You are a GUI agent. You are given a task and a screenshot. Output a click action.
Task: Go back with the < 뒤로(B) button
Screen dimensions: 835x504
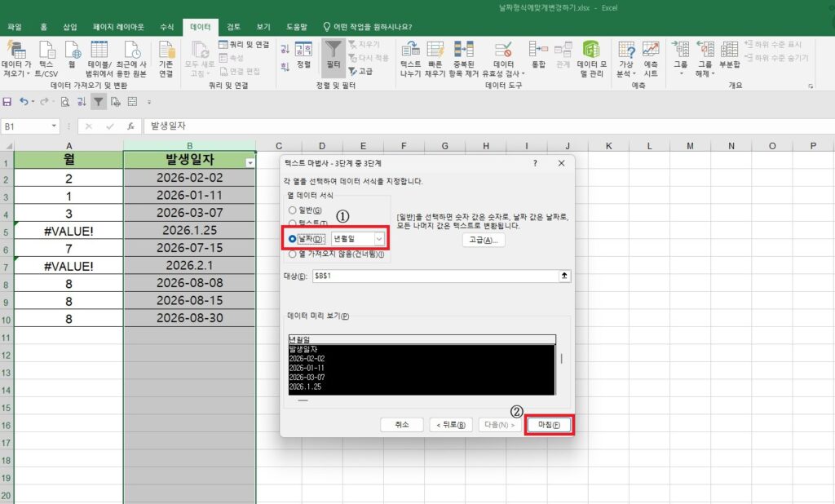(450, 425)
